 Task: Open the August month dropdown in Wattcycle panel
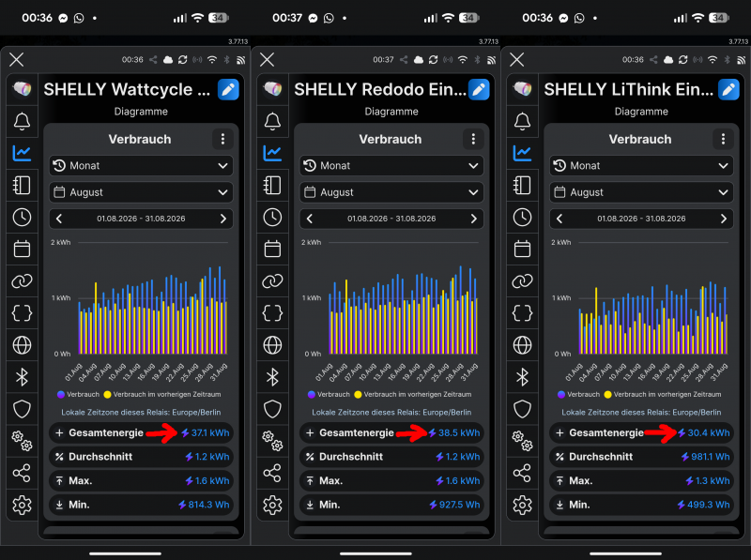coord(141,192)
